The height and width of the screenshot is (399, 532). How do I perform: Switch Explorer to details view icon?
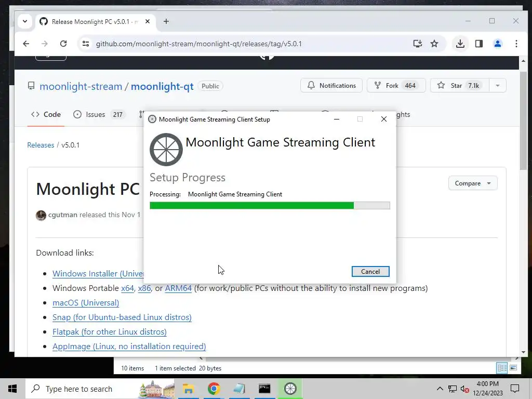click(502, 368)
